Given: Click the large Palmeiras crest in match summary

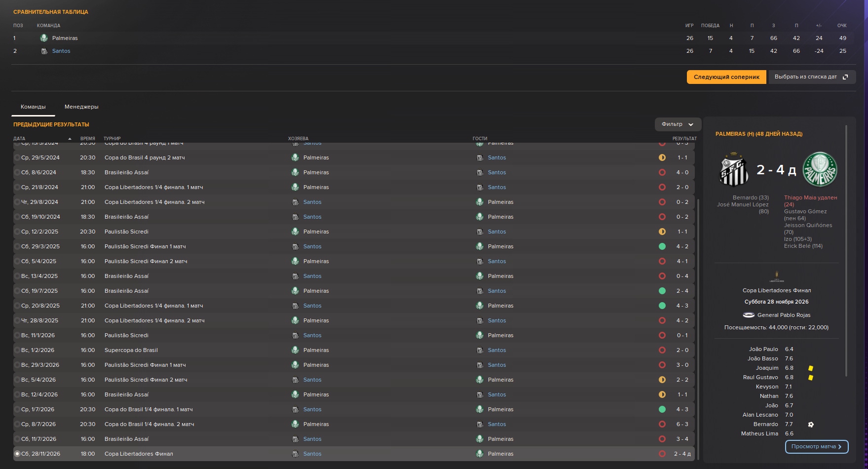Looking at the screenshot, I should click(820, 169).
